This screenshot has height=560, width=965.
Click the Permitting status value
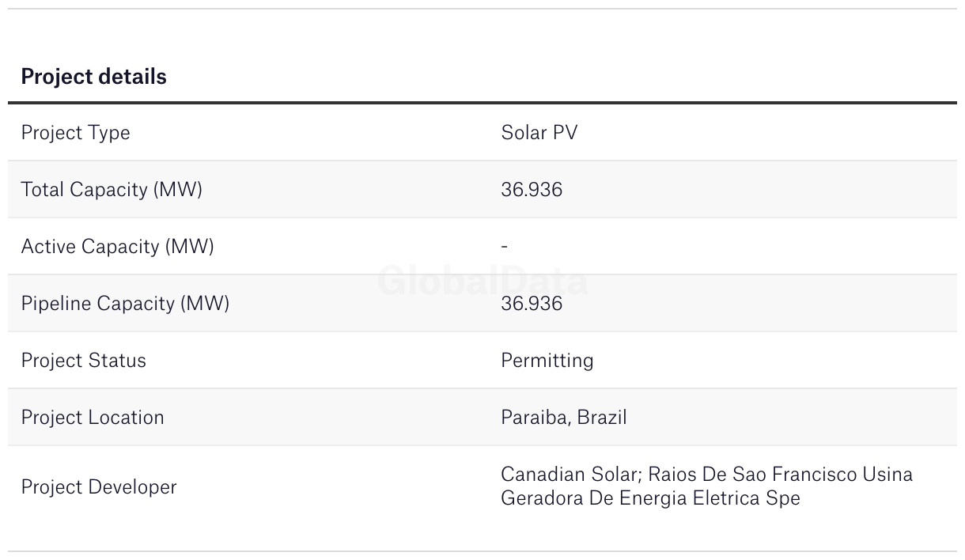547,361
